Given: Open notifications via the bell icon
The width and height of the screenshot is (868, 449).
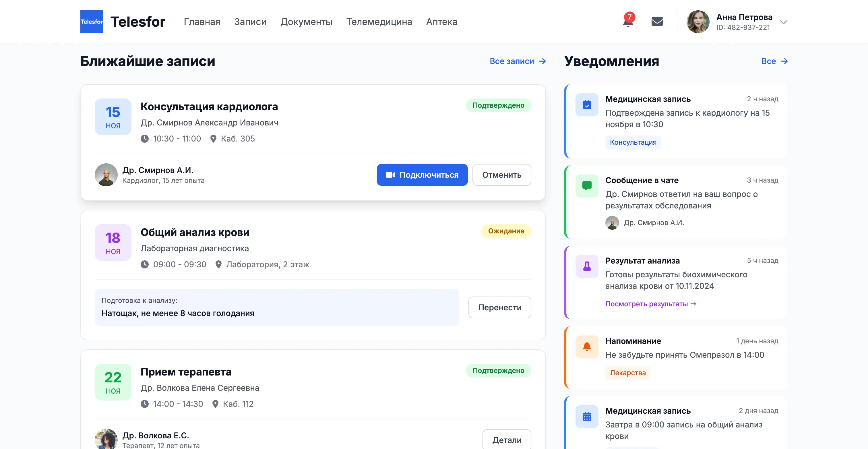Looking at the screenshot, I should 628,22.
